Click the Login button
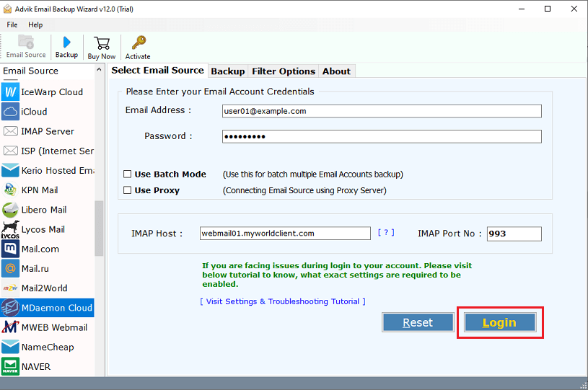Viewport: 588px width, 390px height. (500, 322)
